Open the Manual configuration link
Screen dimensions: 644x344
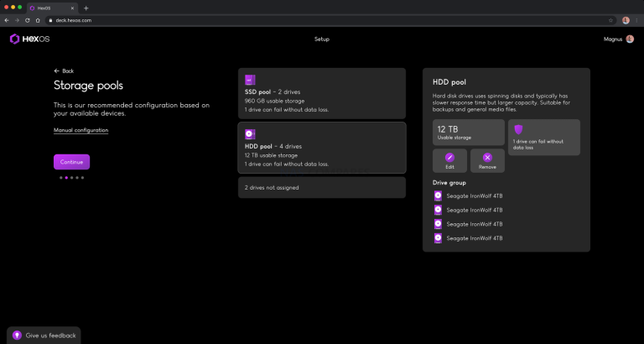pos(80,130)
